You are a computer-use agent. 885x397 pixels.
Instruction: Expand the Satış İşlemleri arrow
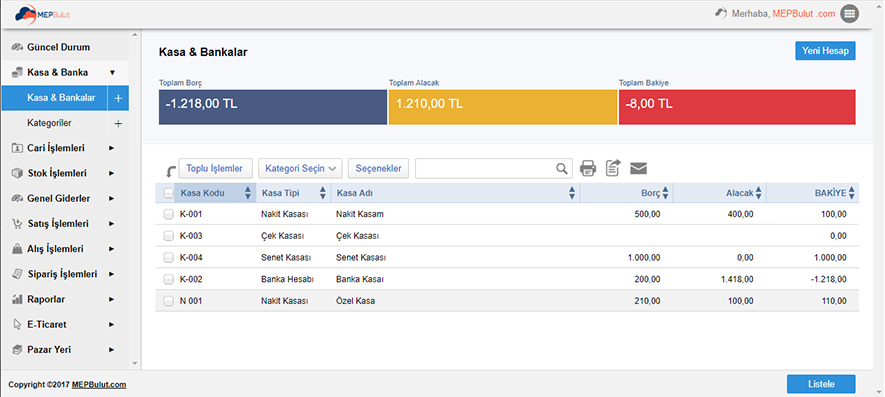[111, 224]
